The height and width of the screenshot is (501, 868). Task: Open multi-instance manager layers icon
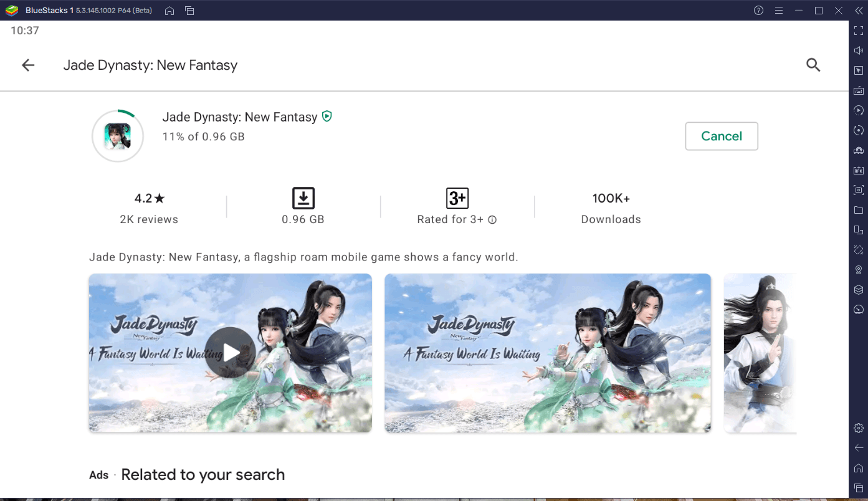859,290
